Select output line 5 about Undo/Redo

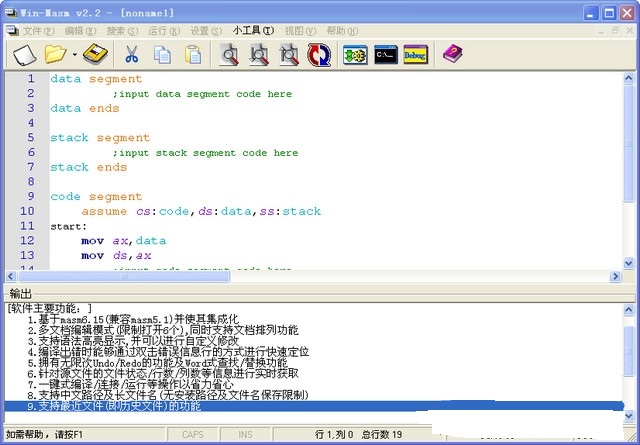point(158,362)
